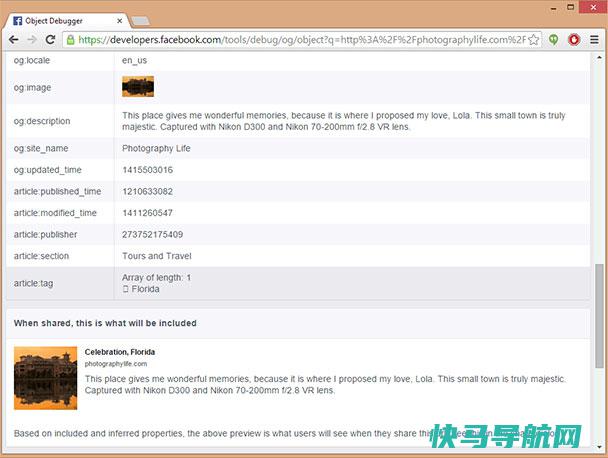Click the scrollbar up arrow

[599, 57]
